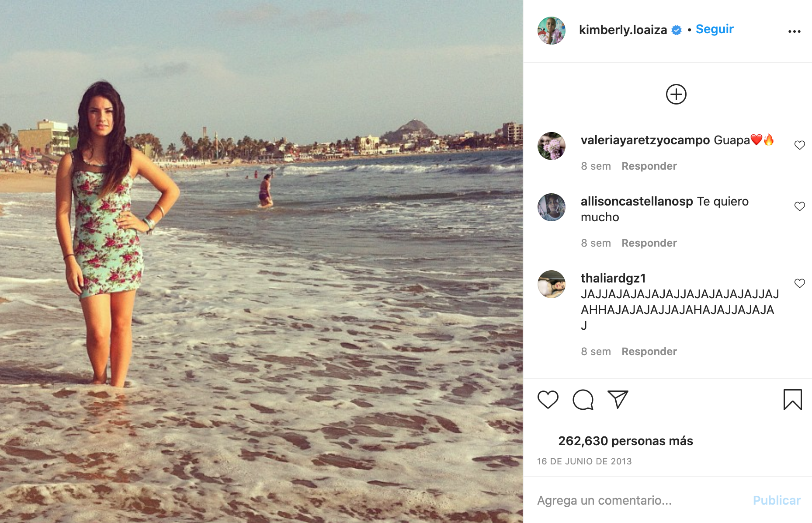This screenshot has height=523, width=812.
Task: Click the Publicar button
Action: coord(777,500)
